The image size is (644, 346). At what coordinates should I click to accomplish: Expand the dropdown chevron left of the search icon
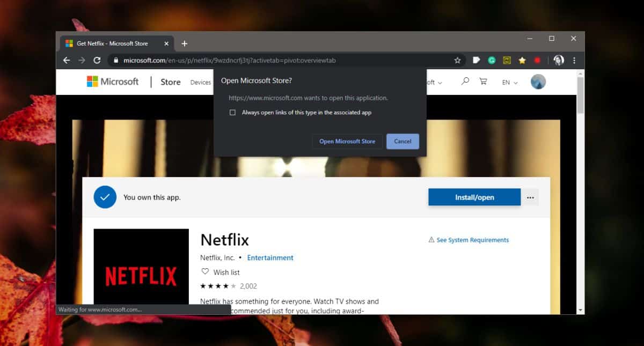(440, 83)
